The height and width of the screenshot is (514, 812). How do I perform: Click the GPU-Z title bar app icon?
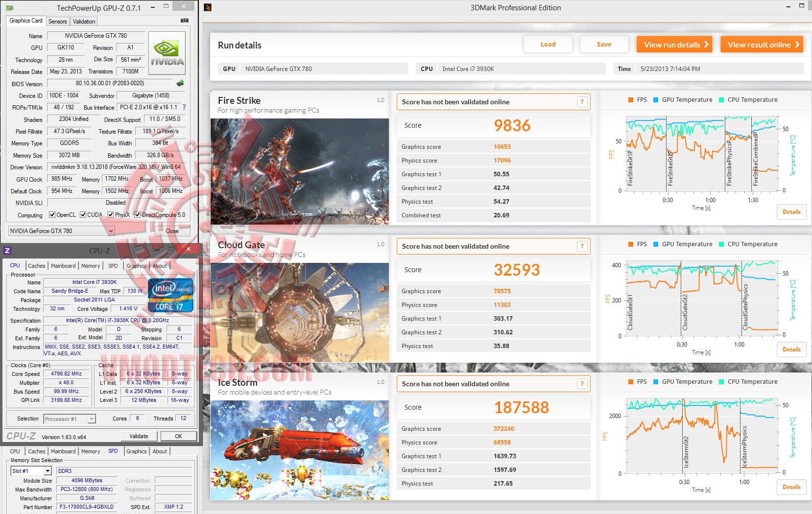click(x=9, y=8)
